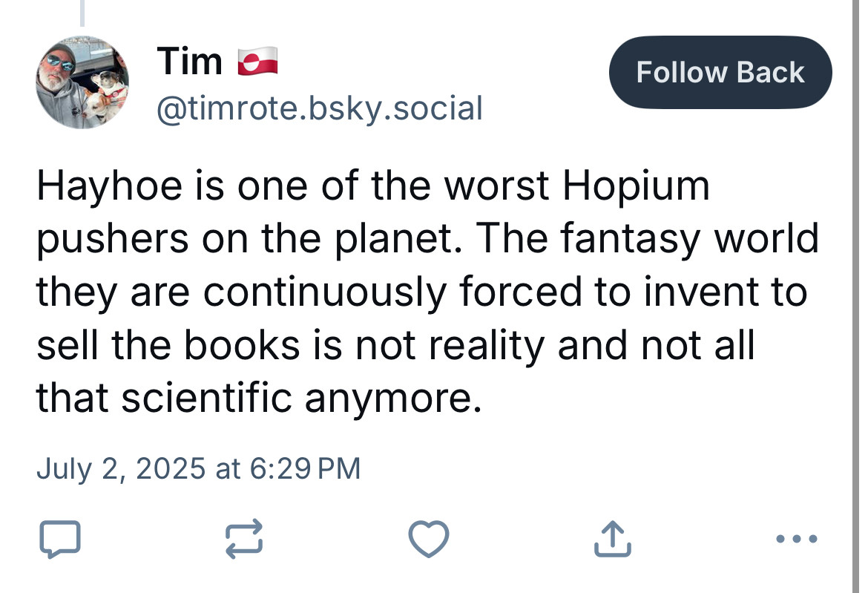This screenshot has width=868, height=593.
Task: Open the three-dot more options menu
Action: pos(797,538)
